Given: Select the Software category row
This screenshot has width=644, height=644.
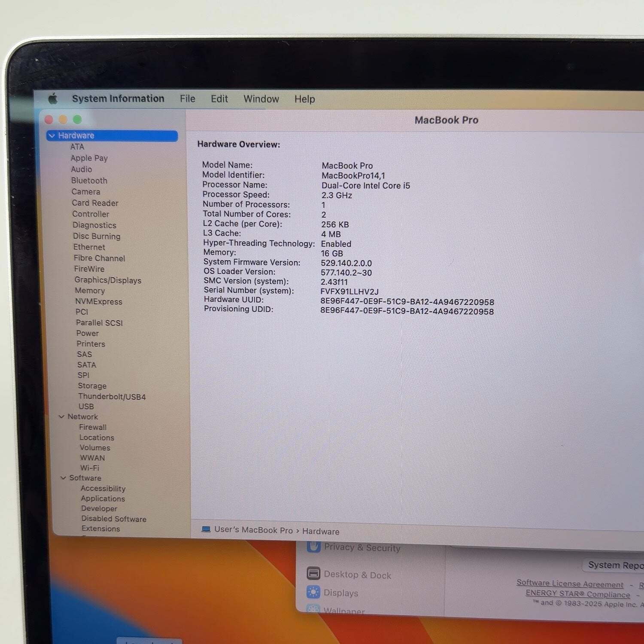Looking at the screenshot, I should [85, 478].
